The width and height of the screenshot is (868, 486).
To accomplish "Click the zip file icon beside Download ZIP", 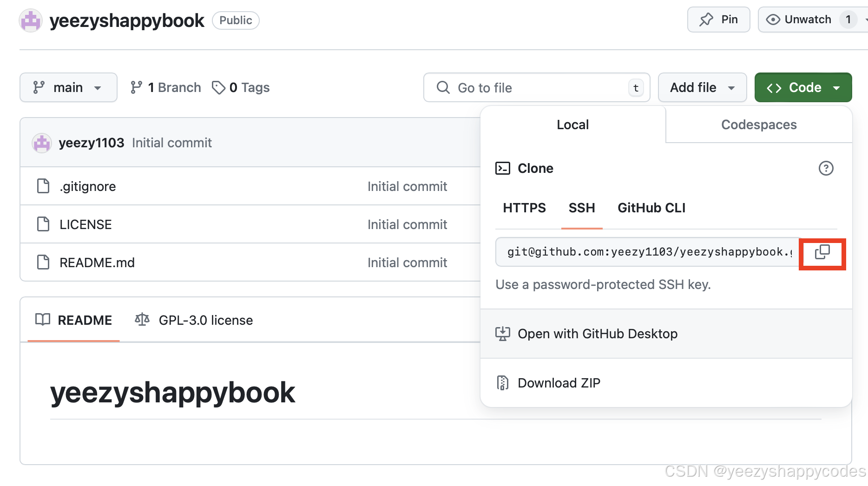I will coord(503,383).
